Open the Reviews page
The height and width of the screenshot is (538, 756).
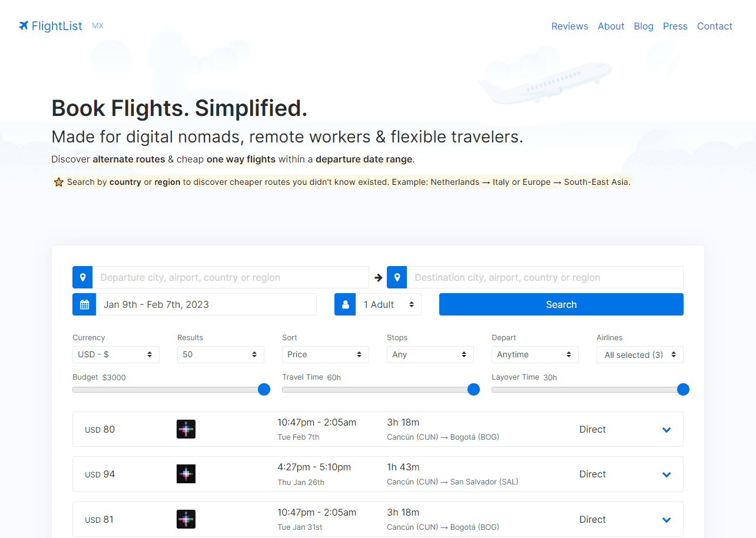pyautogui.click(x=569, y=26)
